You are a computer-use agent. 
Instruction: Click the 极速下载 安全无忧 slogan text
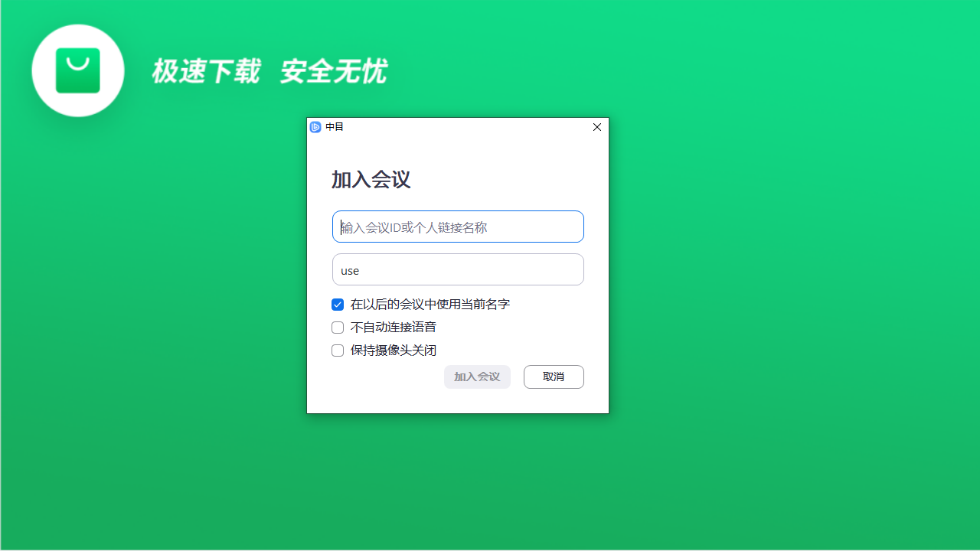tap(269, 71)
